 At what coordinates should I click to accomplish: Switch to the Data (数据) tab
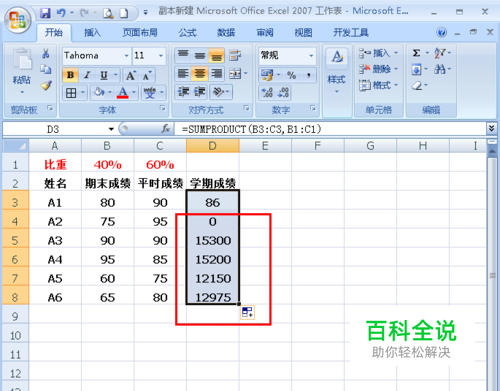point(226,33)
